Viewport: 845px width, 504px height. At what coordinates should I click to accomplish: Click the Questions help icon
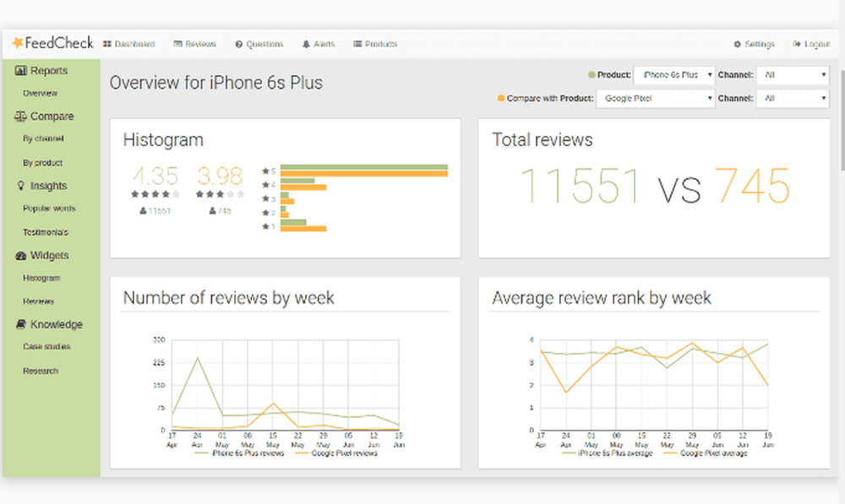point(239,44)
